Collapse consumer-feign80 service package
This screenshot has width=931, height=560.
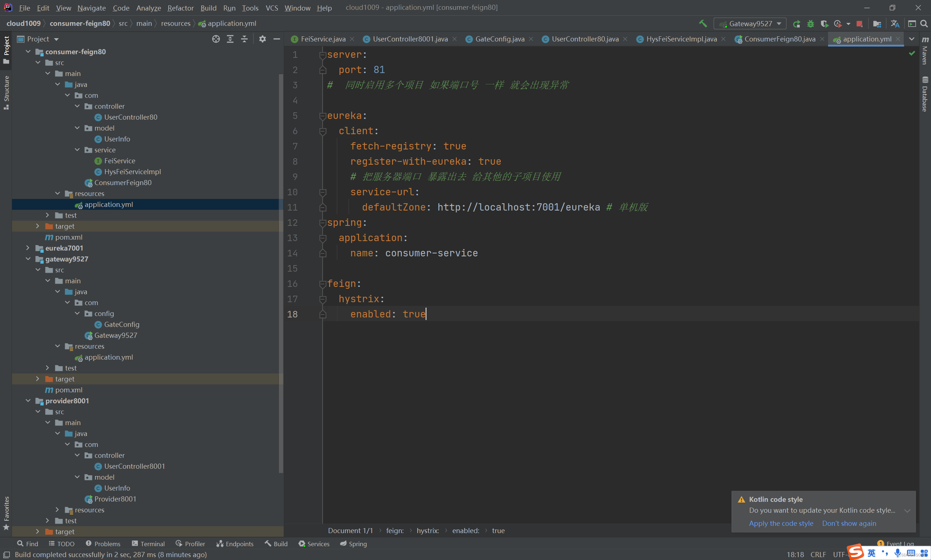pos(77,150)
